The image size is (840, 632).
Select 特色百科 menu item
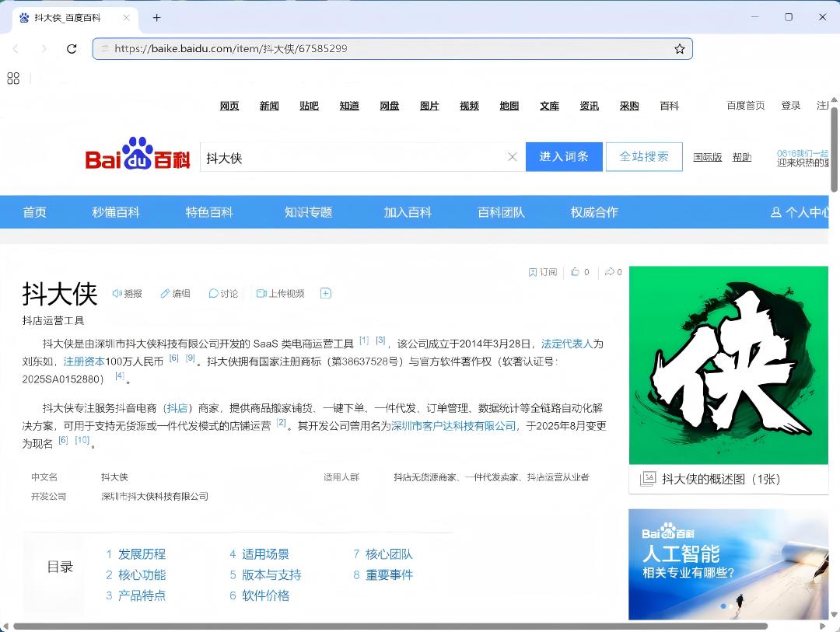click(209, 212)
